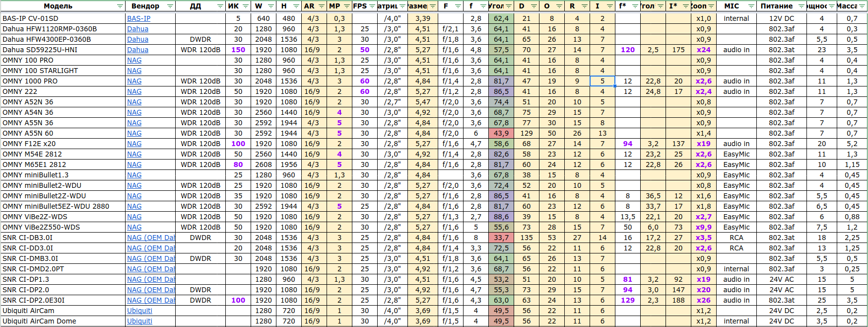The height and width of the screenshot is (327, 868).
Task: Open the BAS-IP vendor link
Action: pos(139,18)
